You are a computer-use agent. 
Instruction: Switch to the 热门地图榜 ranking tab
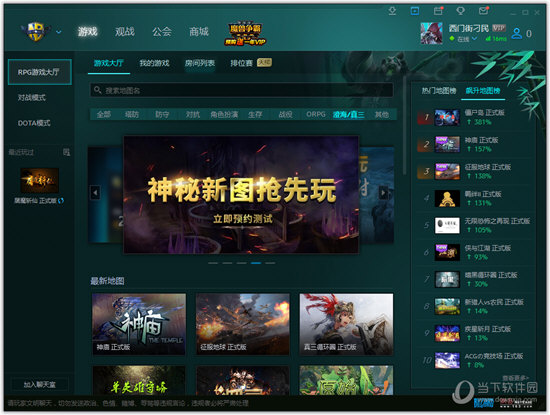click(x=439, y=91)
